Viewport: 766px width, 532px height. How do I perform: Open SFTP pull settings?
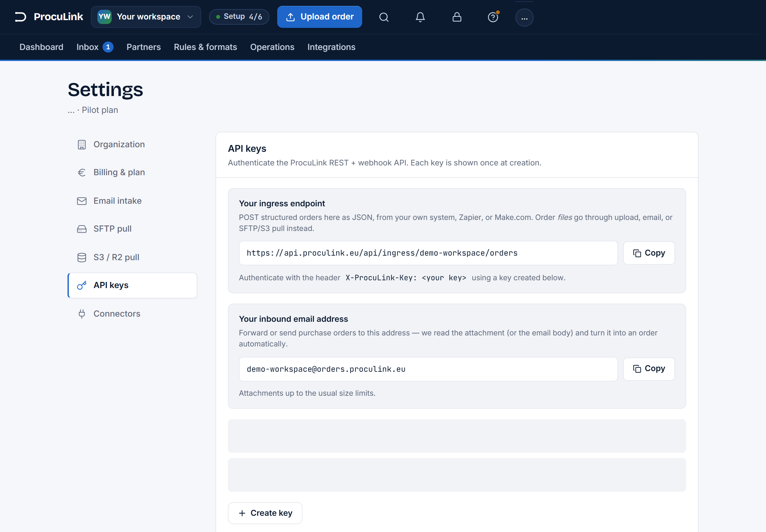[x=132, y=229]
